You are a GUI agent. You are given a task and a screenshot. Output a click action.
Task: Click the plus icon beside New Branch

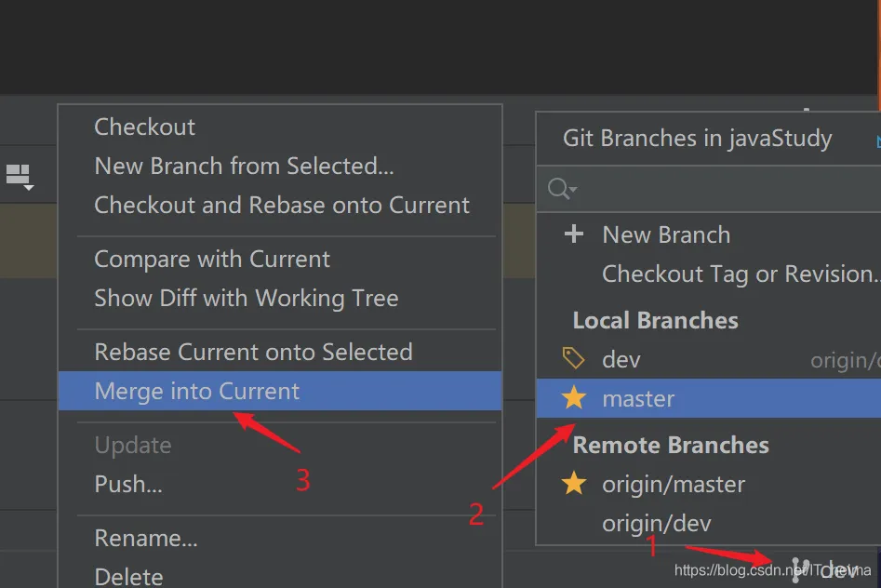click(x=574, y=234)
